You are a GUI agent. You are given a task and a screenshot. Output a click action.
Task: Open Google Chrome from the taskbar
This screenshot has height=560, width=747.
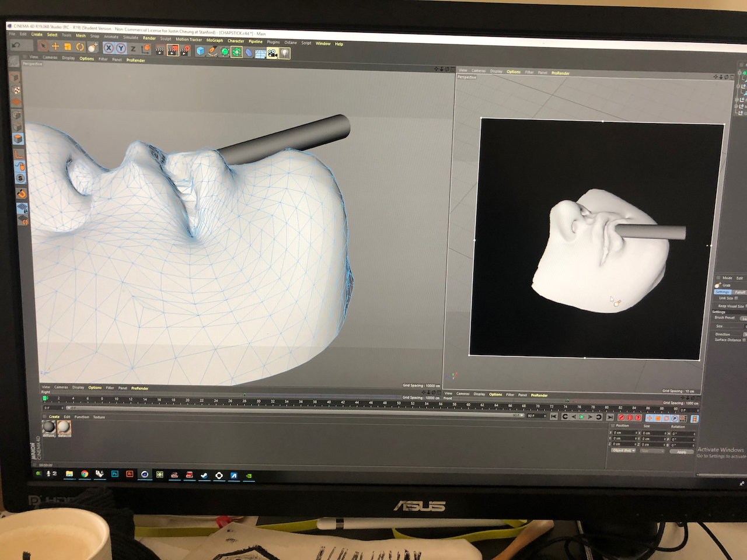click(x=85, y=474)
